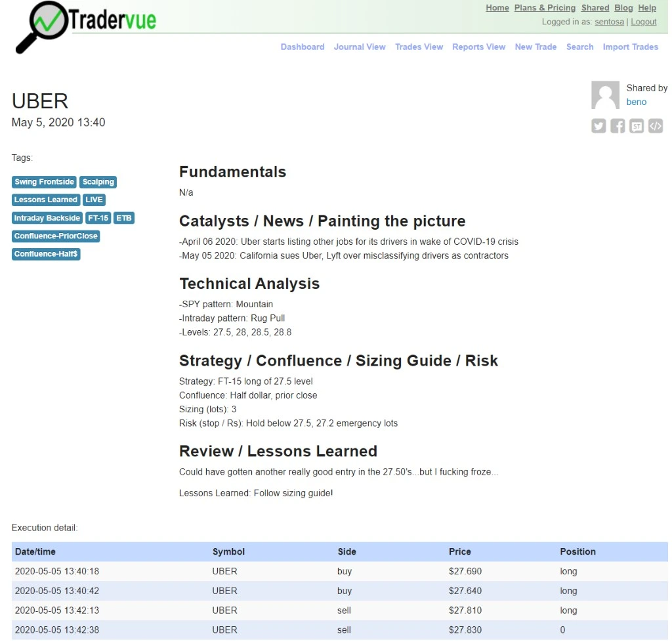Click the UBER trade title
Viewport: 672px width, 642px height.
click(40, 101)
